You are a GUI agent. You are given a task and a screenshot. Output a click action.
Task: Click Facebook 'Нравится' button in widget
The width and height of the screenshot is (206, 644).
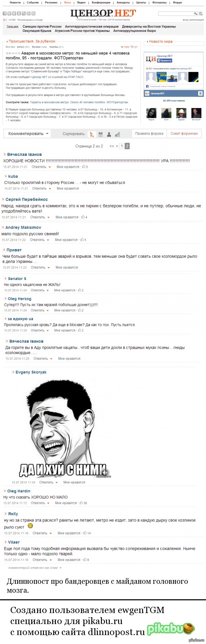(164, 61)
